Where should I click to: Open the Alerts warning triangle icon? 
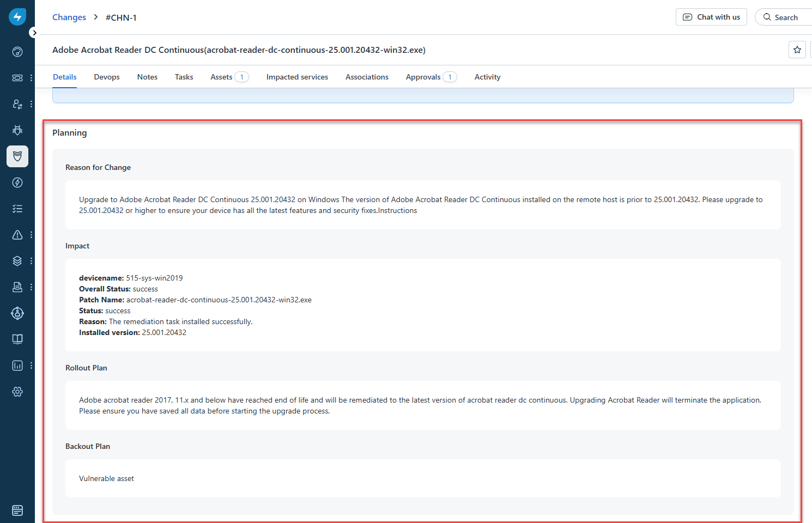[x=17, y=235]
